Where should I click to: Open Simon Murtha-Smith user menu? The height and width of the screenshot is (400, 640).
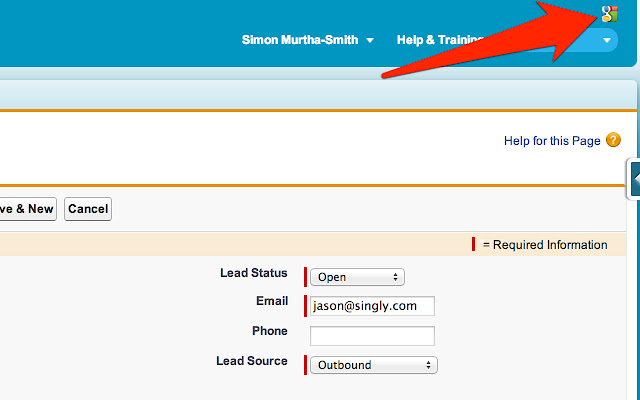[307, 40]
